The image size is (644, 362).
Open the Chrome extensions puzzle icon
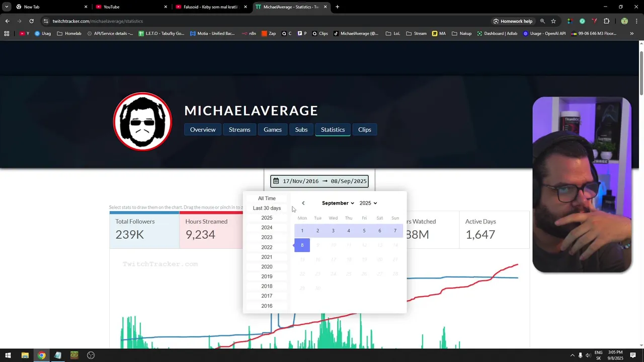(x=606, y=21)
